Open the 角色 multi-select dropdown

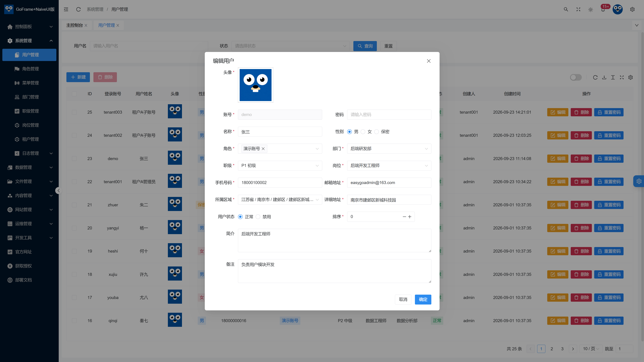pos(280,149)
